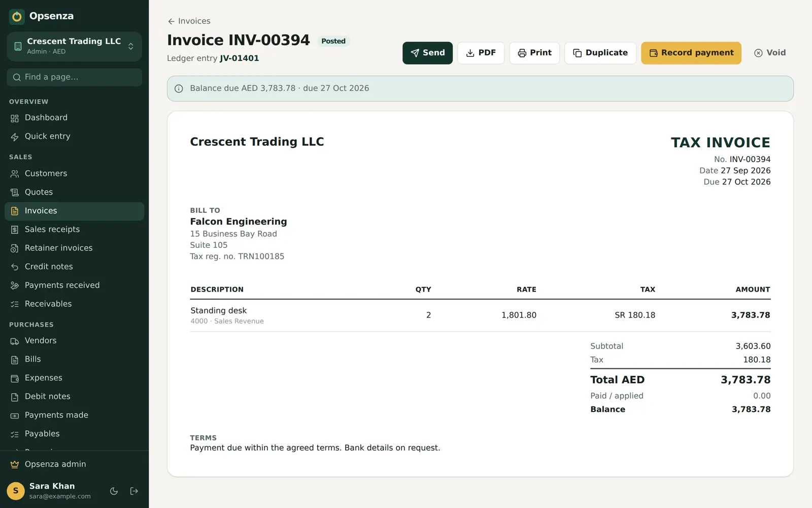The image size is (812, 508).
Task: Go back to Invoices via breadcrumb
Action: [x=189, y=21]
